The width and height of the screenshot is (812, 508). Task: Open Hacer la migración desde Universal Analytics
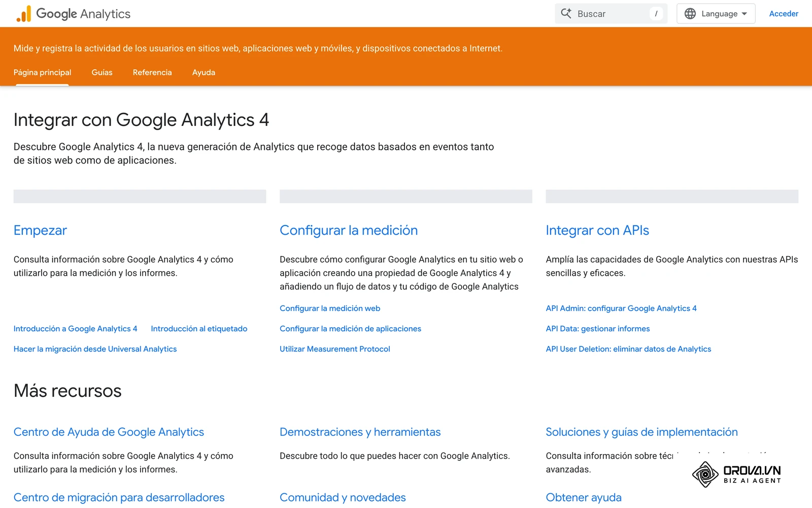pos(95,349)
